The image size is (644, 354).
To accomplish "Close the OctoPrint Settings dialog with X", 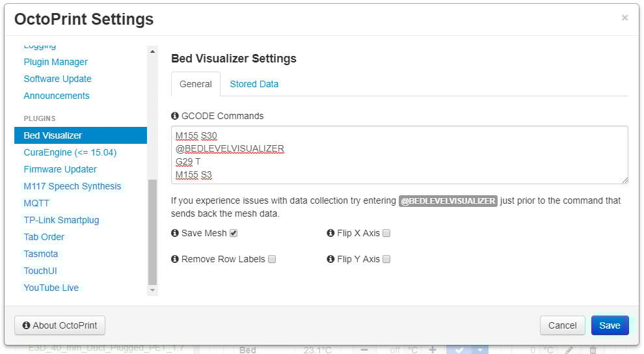I will [624, 18].
